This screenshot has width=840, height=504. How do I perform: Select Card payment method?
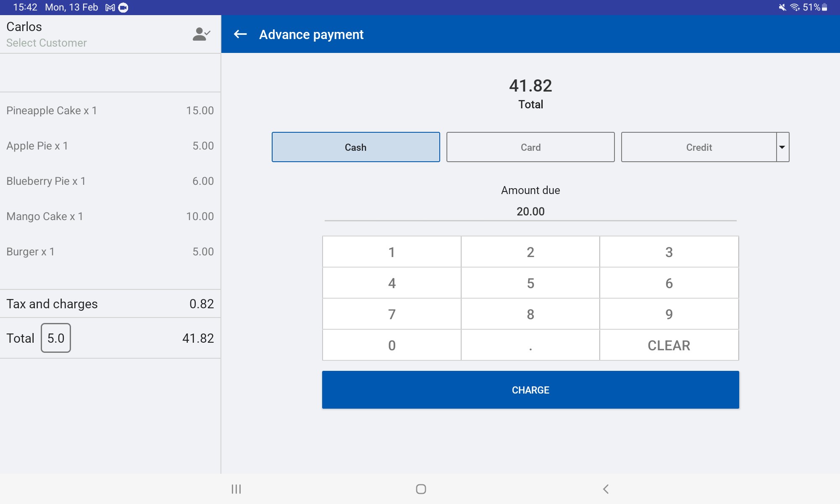pyautogui.click(x=530, y=147)
